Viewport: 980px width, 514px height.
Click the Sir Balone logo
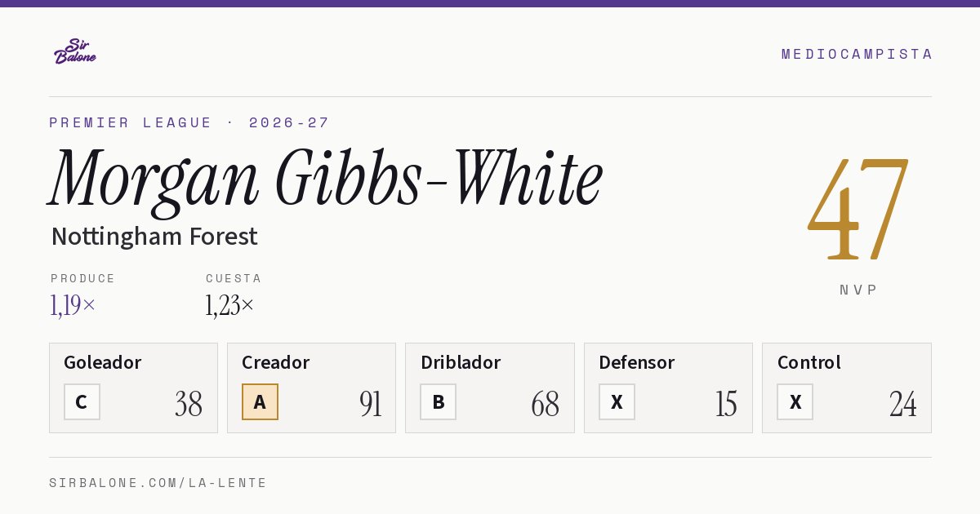[x=75, y=51]
